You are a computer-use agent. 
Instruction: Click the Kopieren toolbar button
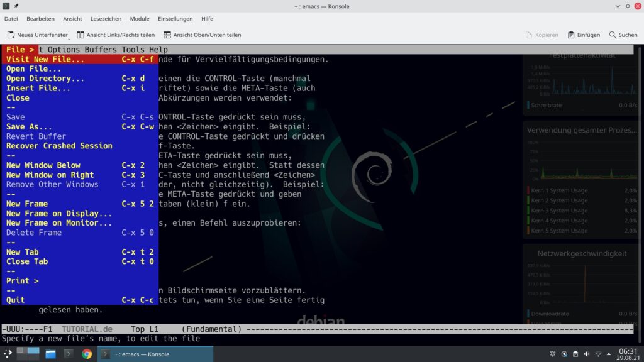tap(541, 35)
